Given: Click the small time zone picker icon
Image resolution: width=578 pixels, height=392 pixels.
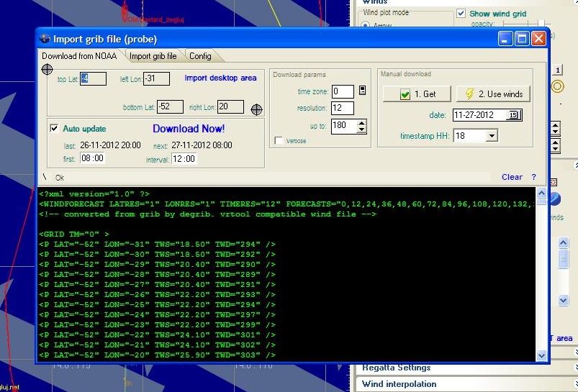Looking at the screenshot, I should point(362,91).
